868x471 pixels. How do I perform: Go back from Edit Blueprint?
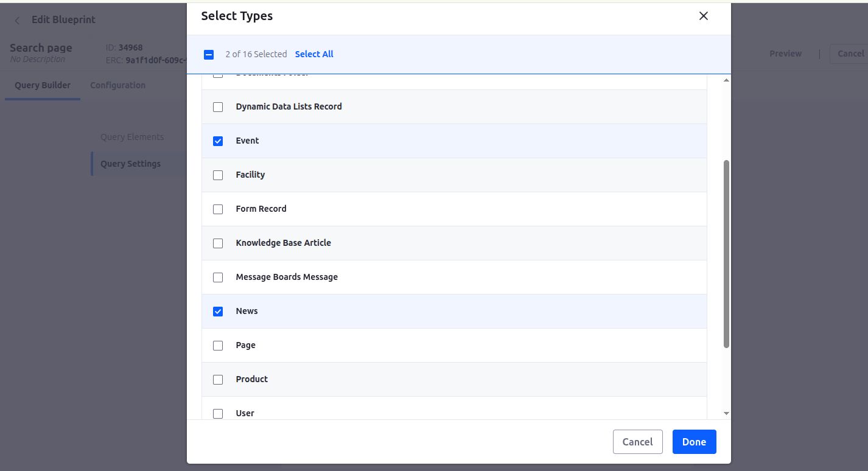tap(17, 20)
